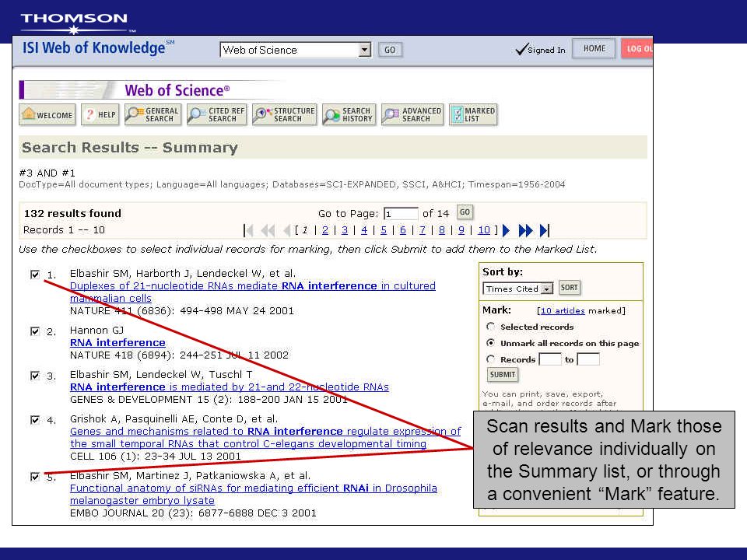Click GO next to database dropdown
The width and height of the screenshot is (747, 560).
pyautogui.click(x=390, y=50)
